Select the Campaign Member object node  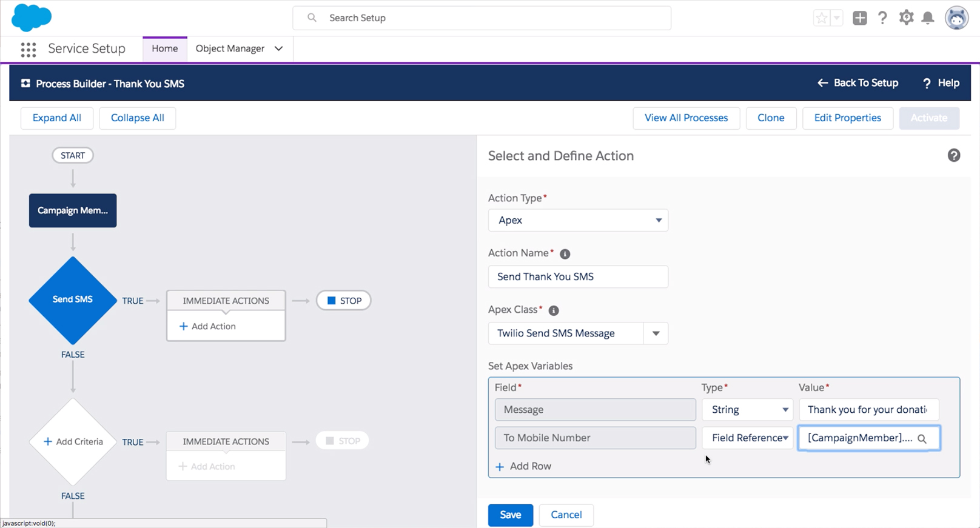click(x=73, y=210)
